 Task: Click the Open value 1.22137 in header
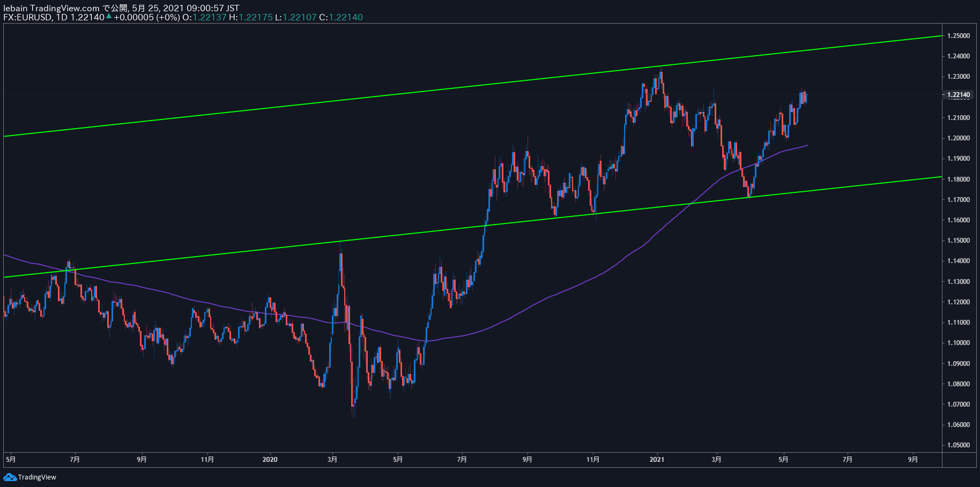(210, 17)
